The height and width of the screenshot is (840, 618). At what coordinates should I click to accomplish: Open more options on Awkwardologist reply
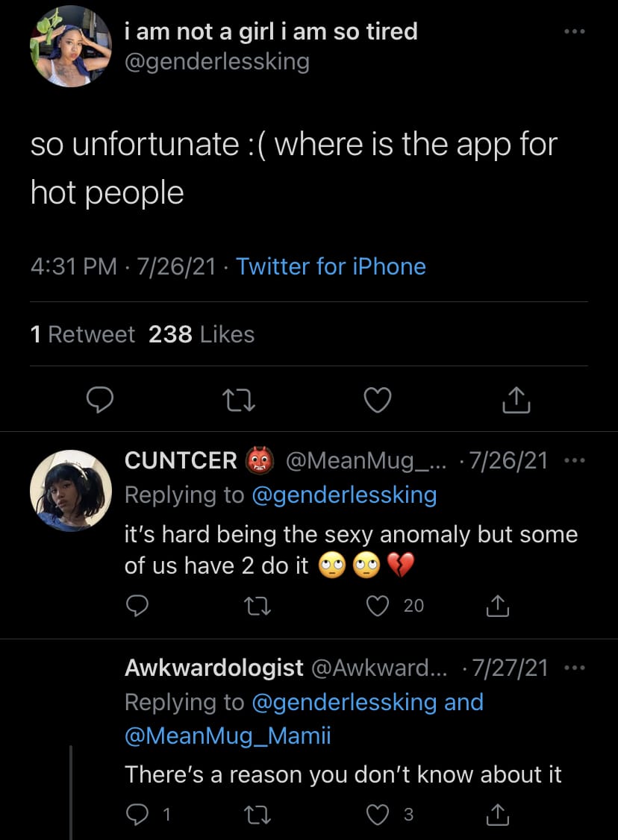coord(575,668)
